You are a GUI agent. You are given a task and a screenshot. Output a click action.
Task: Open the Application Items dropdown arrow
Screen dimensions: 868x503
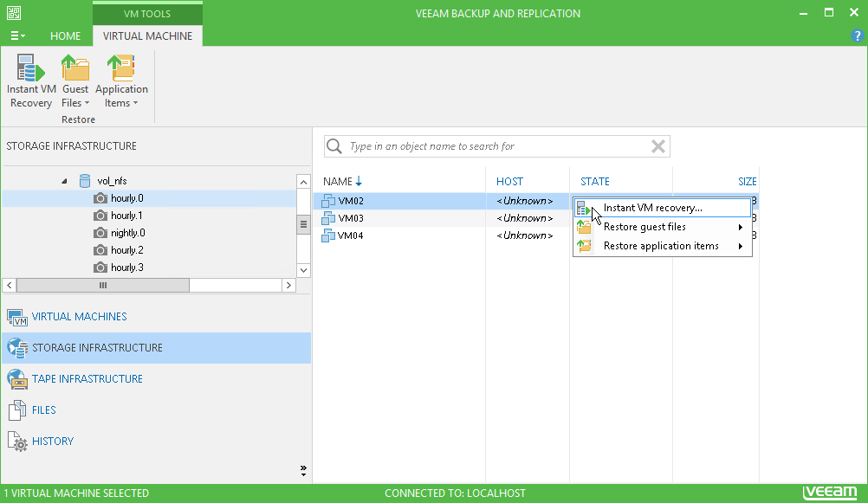(x=135, y=104)
